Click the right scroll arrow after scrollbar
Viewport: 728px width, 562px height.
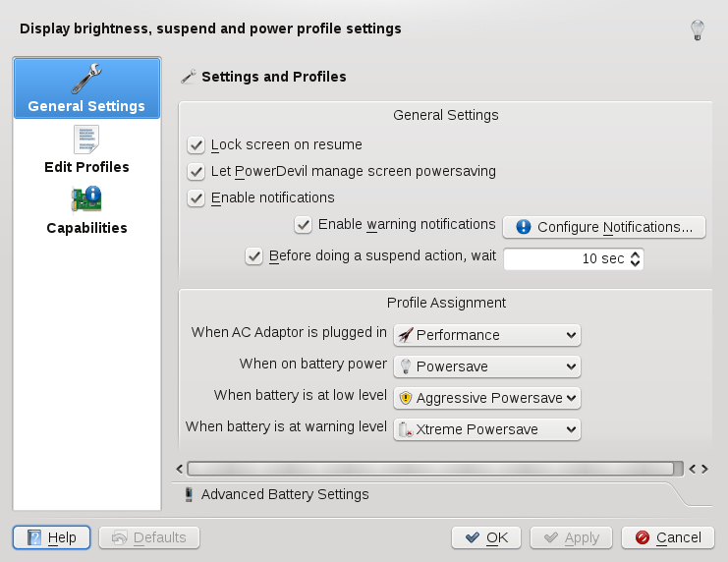pos(704,469)
